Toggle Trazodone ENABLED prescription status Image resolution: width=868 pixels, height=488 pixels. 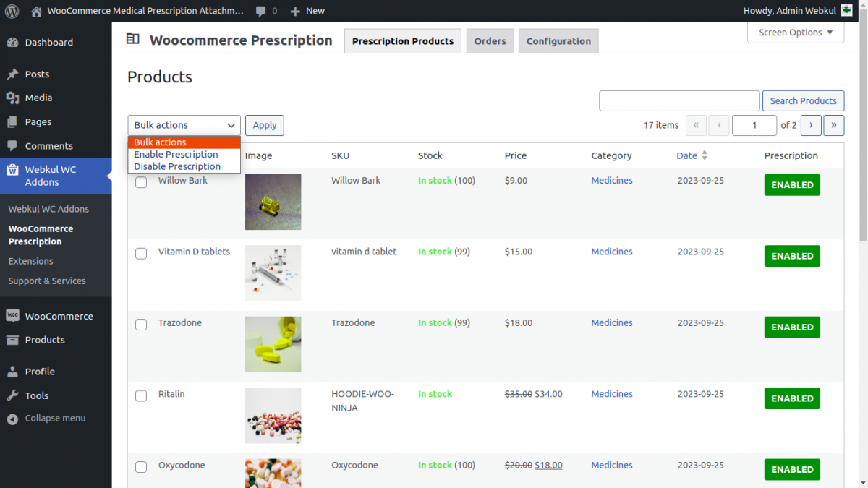pos(792,328)
